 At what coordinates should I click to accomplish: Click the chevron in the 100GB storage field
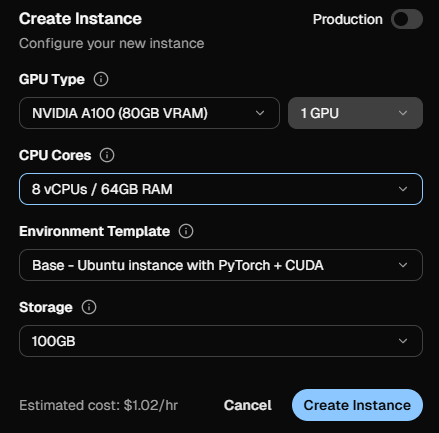click(403, 341)
